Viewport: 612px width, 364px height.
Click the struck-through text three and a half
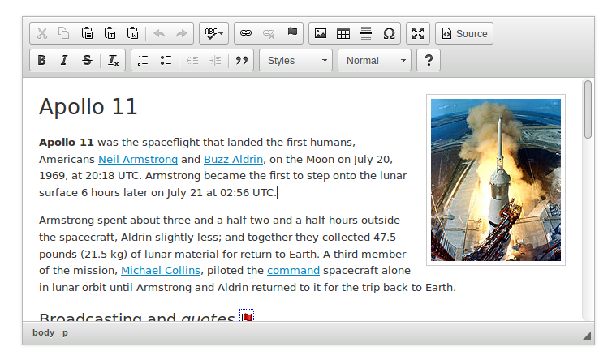pyautogui.click(x=205, y=221)
